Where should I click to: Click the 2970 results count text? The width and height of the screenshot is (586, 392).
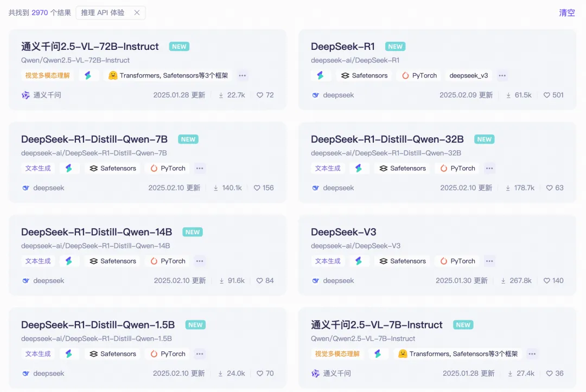[x=40, y=12]
